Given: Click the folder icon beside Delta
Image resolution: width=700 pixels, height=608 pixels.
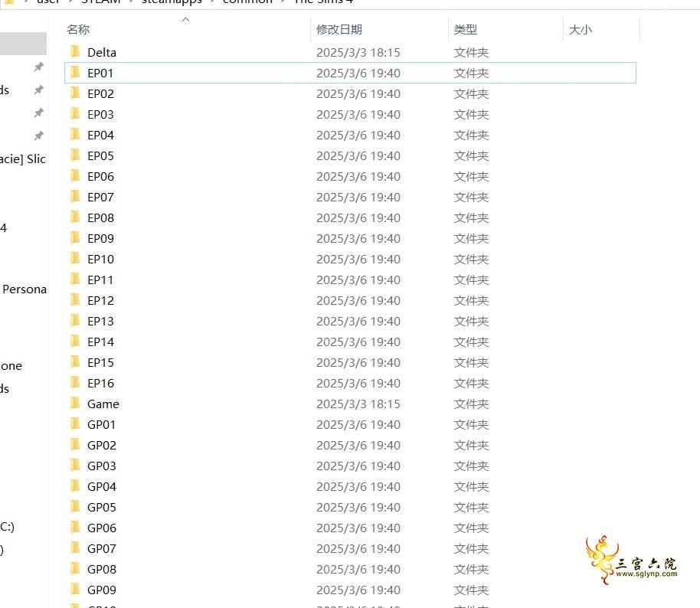Looking at the screenshot, I should [x=75, y=52].
